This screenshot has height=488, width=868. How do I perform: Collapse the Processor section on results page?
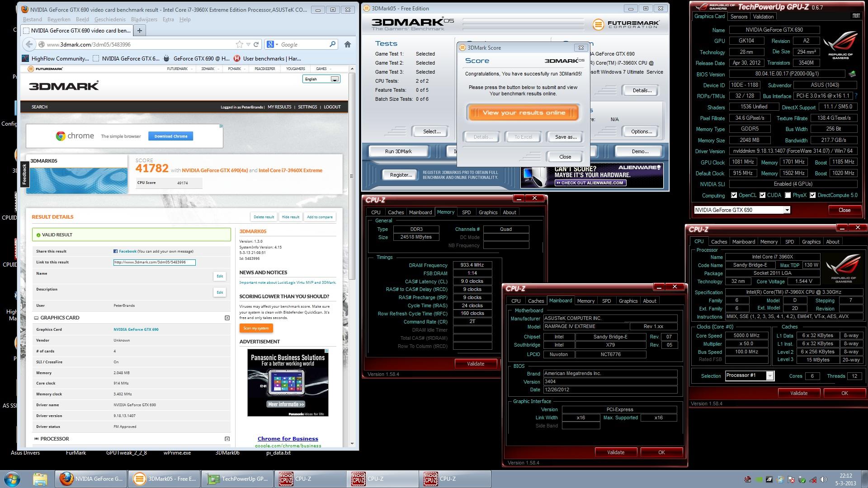pyautogui.click(x=227, y=439)
